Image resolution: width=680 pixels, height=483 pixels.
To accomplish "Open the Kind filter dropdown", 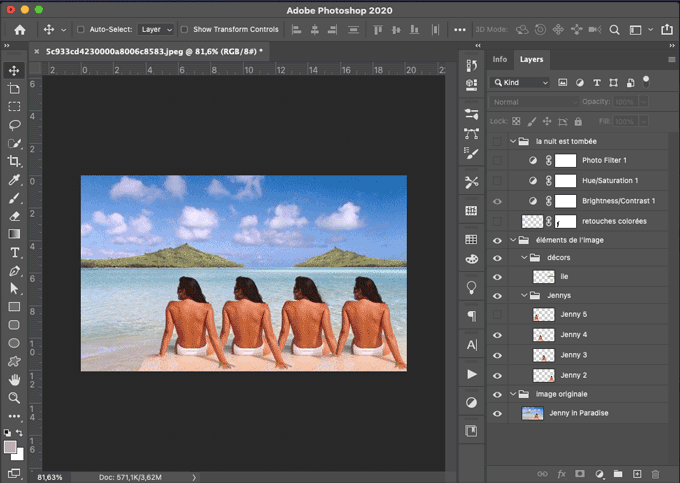I will tap(520, 82).
